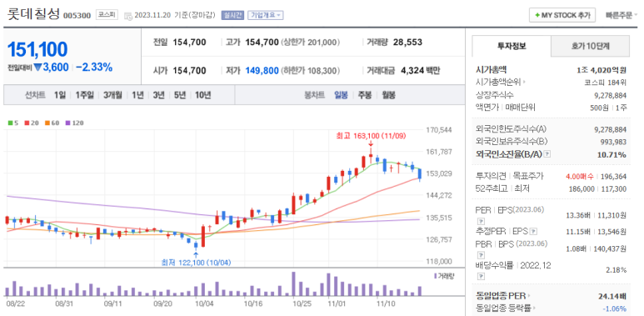
Task: Show the 3개월 line chart
Action: (113, 95)
